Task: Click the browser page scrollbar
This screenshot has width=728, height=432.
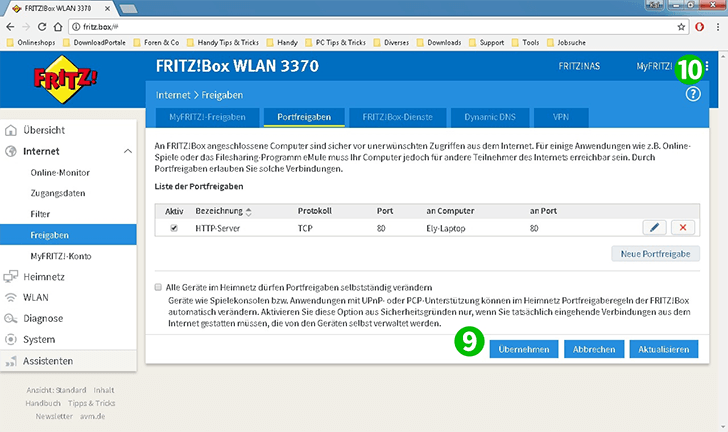Action: pyautogui.click(x=723, y=242)
